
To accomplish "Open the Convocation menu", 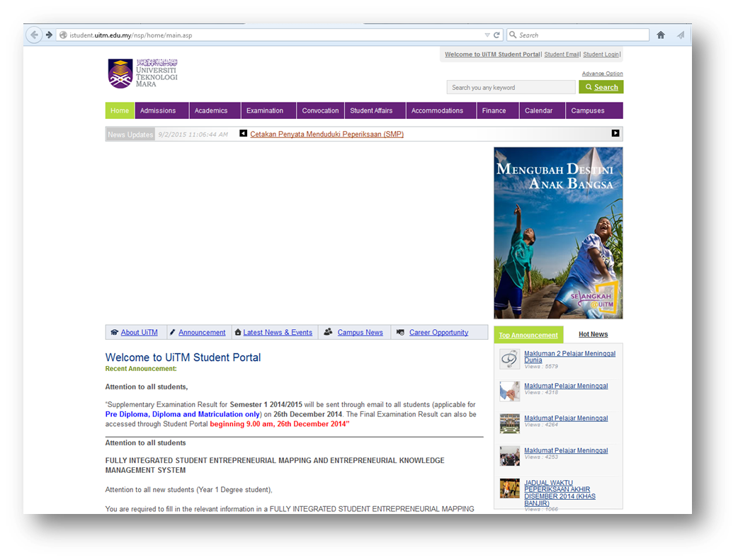I will tap(321, 110).
